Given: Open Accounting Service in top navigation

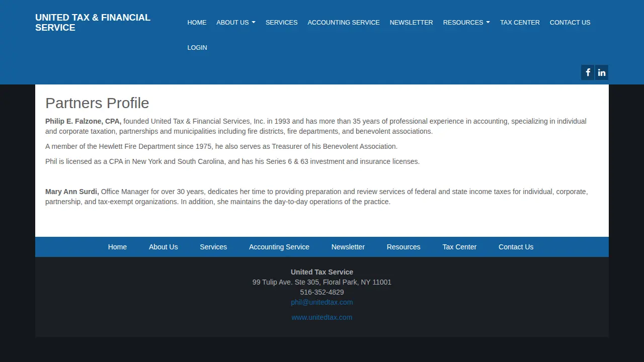Looking at the screenshot, I should tap(344, 23).
